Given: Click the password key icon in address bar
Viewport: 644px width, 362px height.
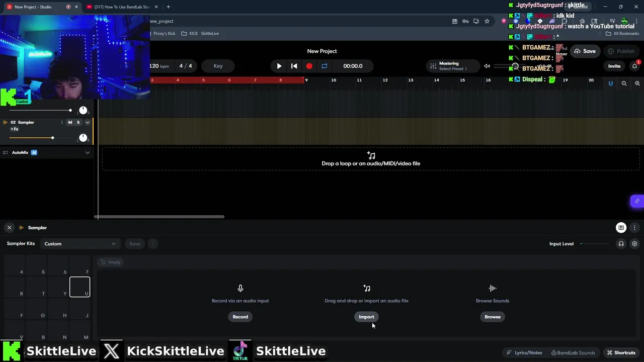Looking at the screenshot, I should pyautogui.click(x=465, y=21).
